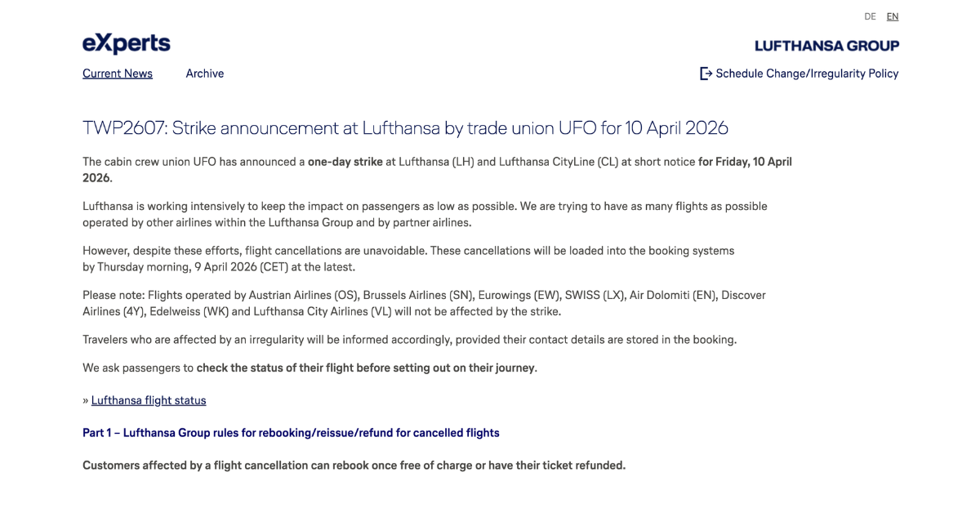Screen dimensions: 980x513
Task: Open the Current News tab
Action: point(118,74)
